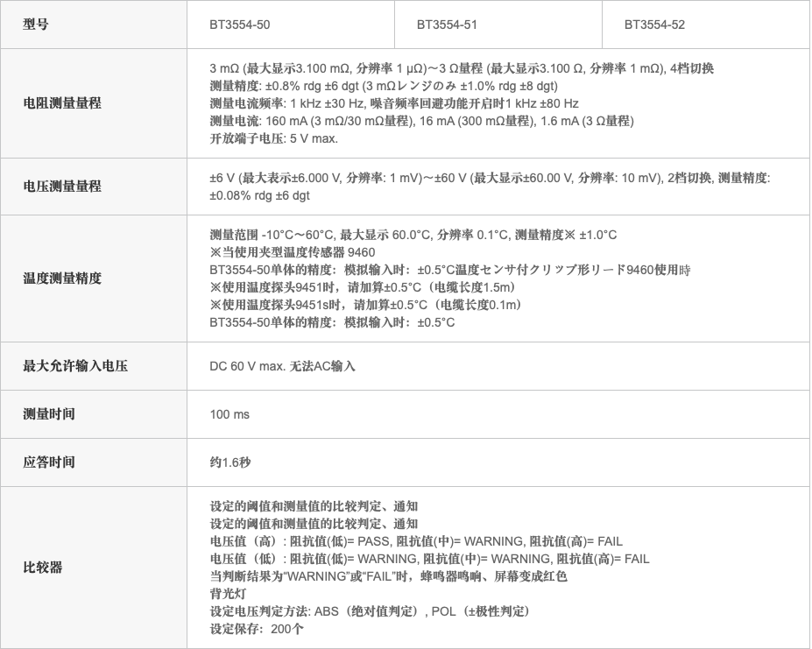812x649 pixels.
Task: Select the BT3554-51 model cell
Action: pos(498,25)
